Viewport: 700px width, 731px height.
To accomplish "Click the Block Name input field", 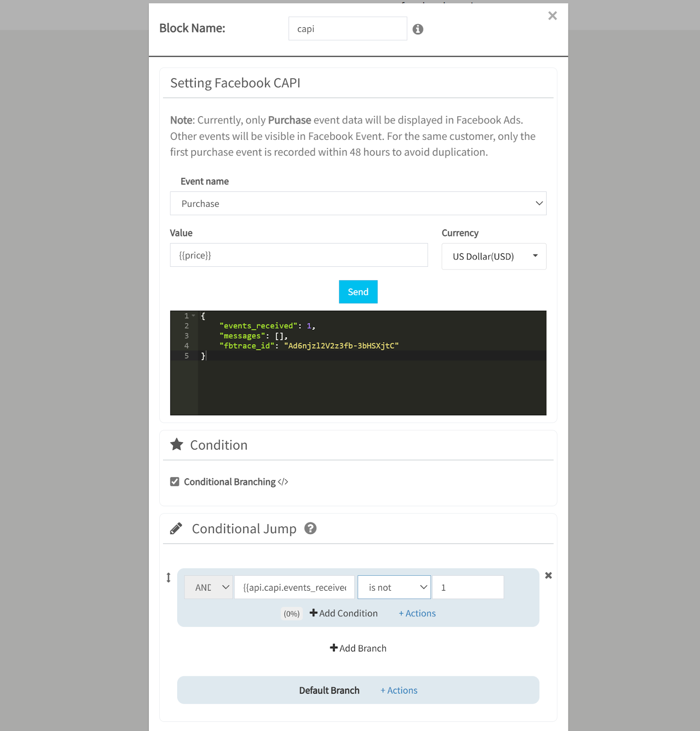I will pyautogui.click(x=347, y=29).
